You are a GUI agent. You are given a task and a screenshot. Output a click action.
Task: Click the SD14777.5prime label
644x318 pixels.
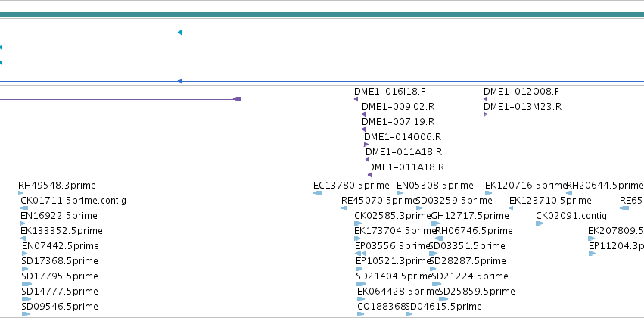click(x=60, y=291)
